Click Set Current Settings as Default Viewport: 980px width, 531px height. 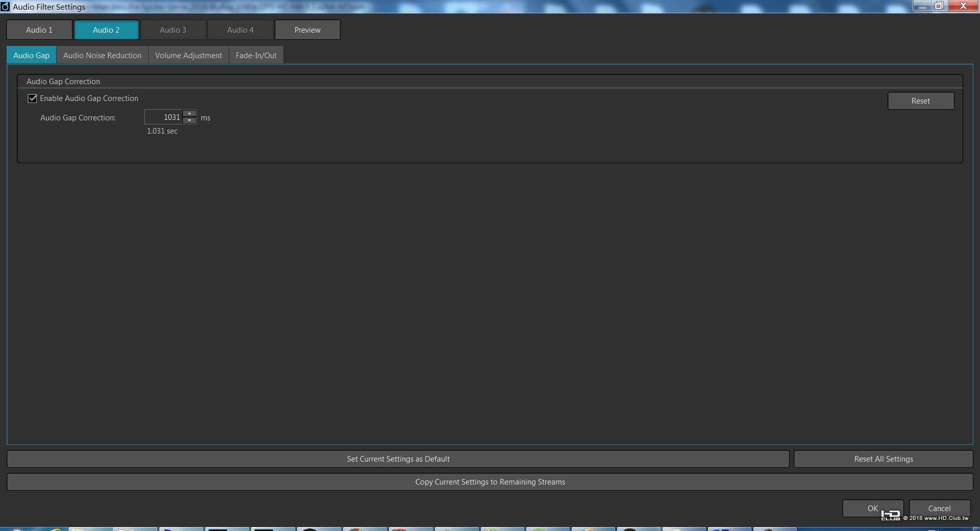pos(398,459)
